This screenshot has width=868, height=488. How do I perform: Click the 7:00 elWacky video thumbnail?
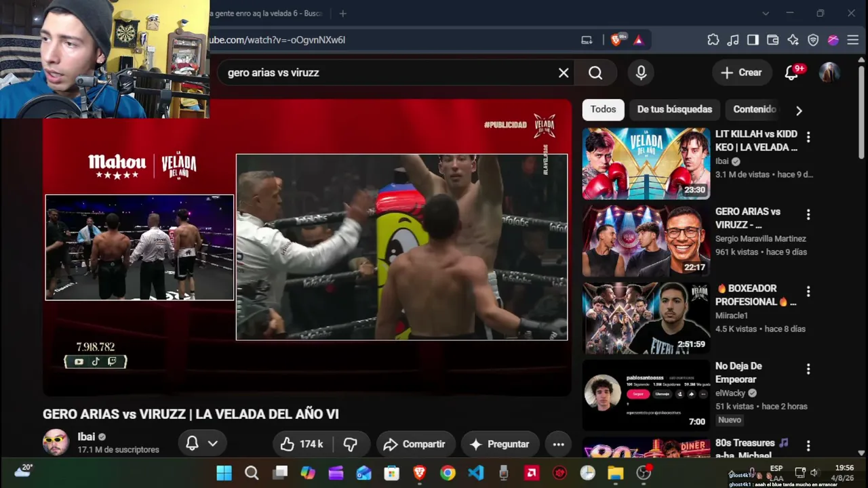[x=646, y=395]
